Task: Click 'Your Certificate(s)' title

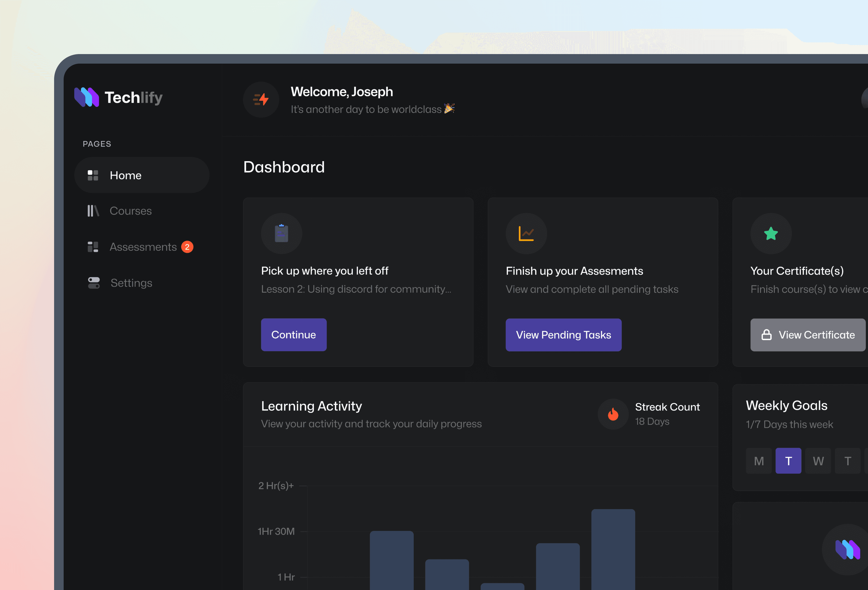Action: (797, 271)
